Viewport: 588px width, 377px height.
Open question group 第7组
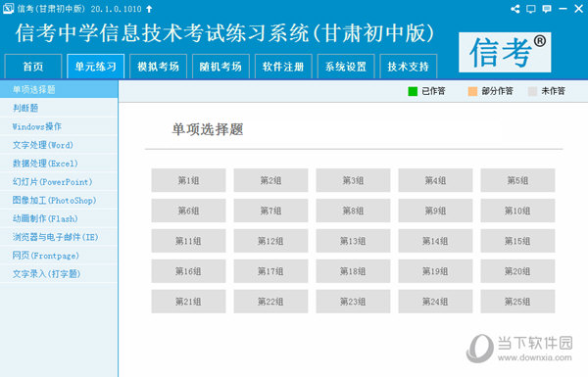(270, 211)
